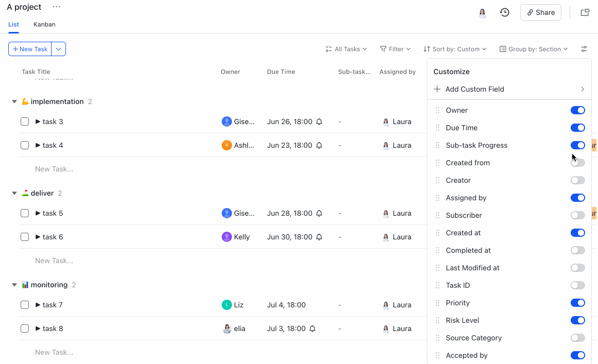
Task: Click the reminder bell on task 3's due time
Action: 320,122
